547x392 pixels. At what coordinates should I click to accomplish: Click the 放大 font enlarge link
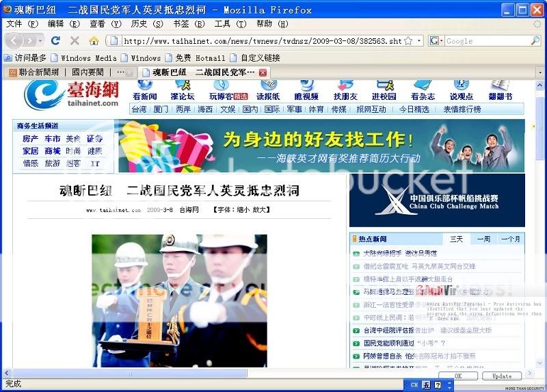click(x=261, y=210)
